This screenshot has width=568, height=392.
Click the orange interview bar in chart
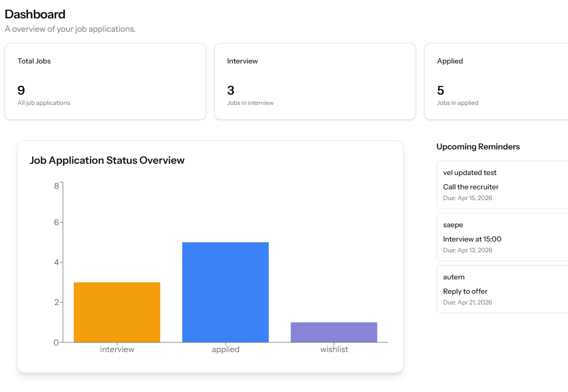[117, 312]
